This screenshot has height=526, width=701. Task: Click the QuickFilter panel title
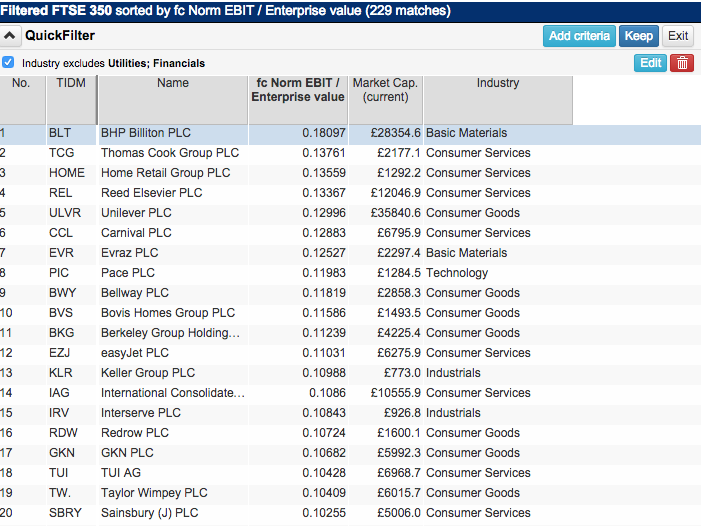coord(60,36)
